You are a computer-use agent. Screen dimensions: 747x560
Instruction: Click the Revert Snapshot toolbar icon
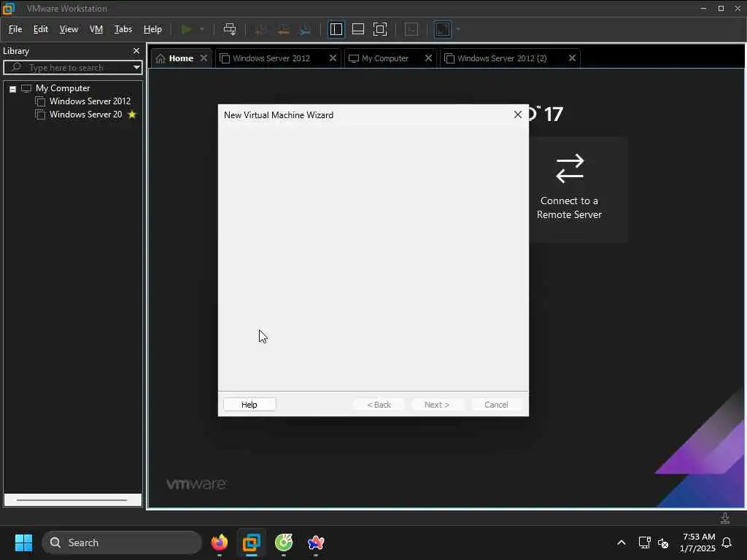point(283,29)
